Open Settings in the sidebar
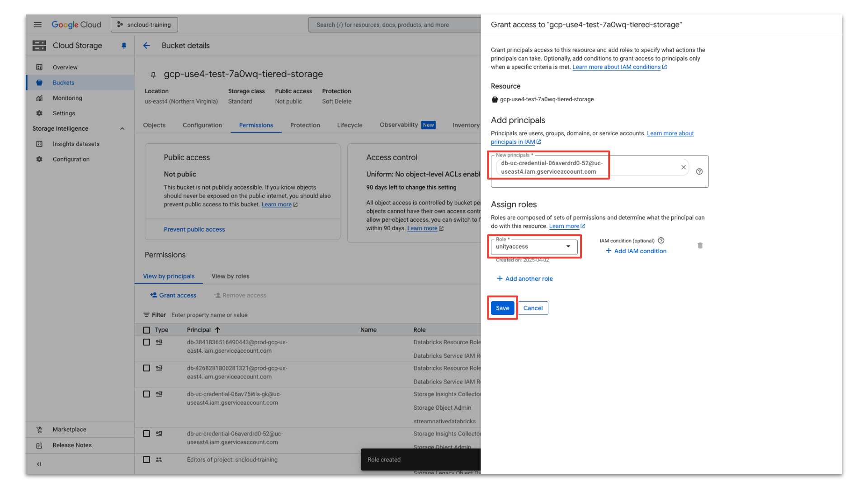The width and height of the screenshot is (868, 488). [80, 114]
